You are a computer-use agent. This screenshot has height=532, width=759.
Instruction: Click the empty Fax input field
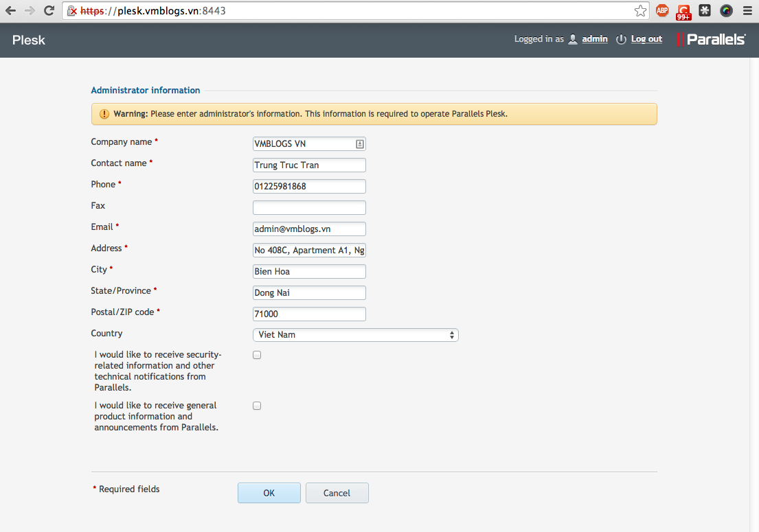pos(309,207)
